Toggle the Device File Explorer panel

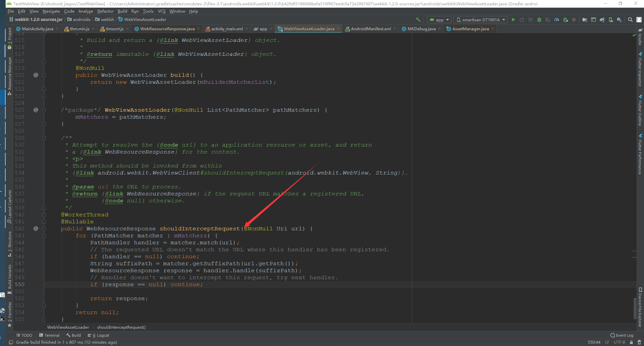click(640, 307)
